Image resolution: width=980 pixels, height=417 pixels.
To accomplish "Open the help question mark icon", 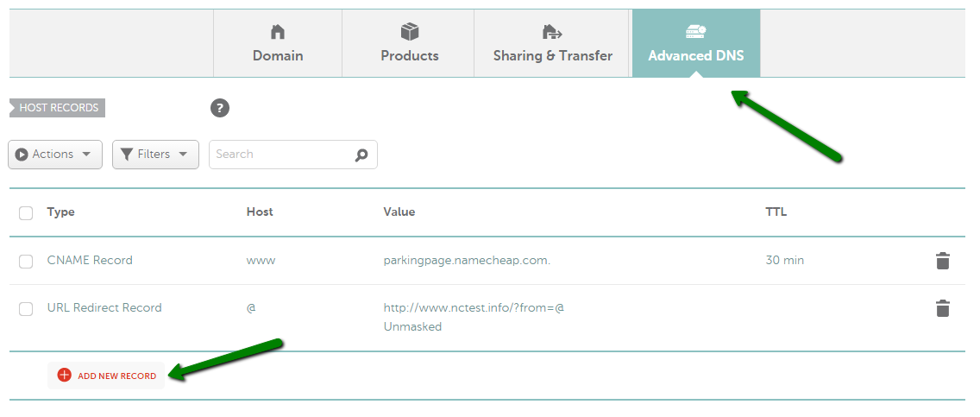I will click(x=219, y=108).
